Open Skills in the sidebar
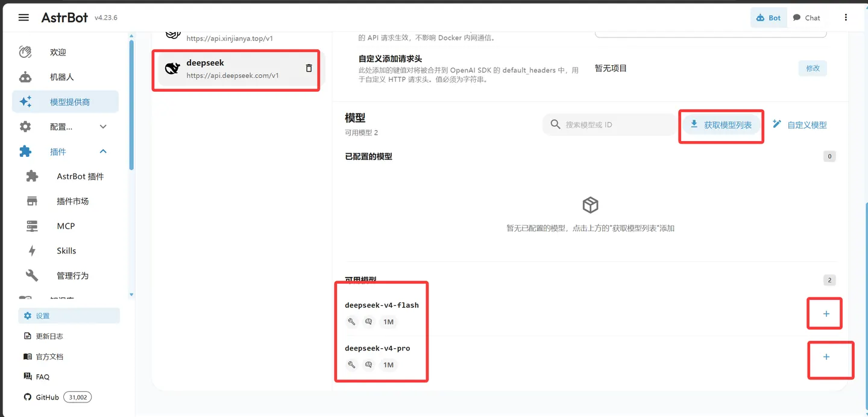Image resolution: width=868 pixels, height=417 pixels. 65,250
